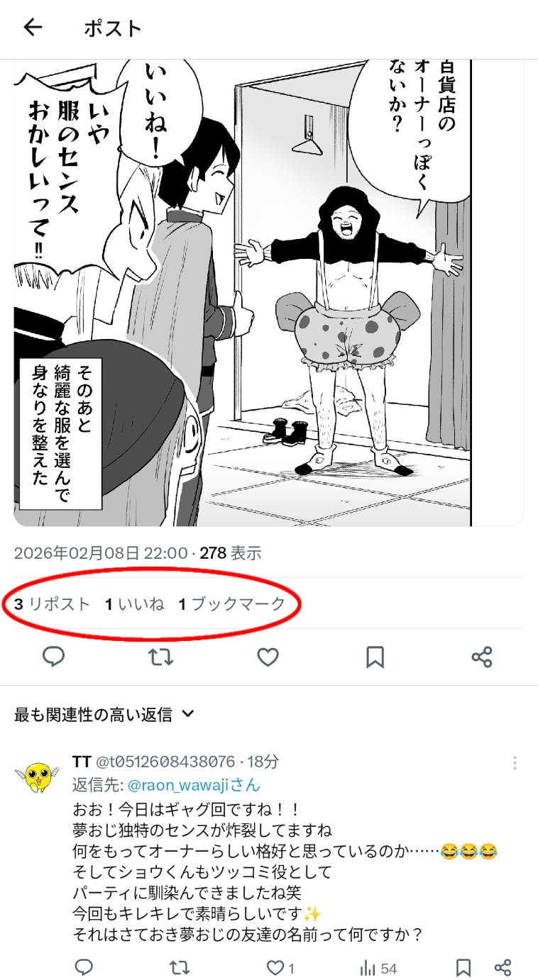The width and height of the screenshot is (538, 980).
Task: Tap the reply icon under the post
Action: point(54,657)
